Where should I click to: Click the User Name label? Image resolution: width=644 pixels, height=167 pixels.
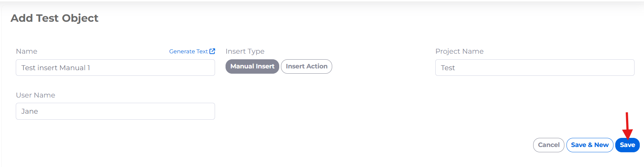(35, 95)
